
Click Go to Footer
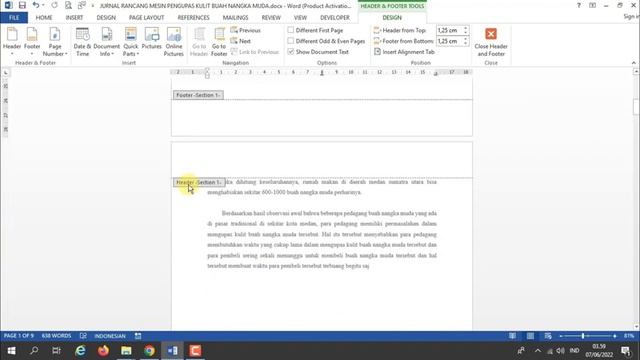tap(219, 42)
